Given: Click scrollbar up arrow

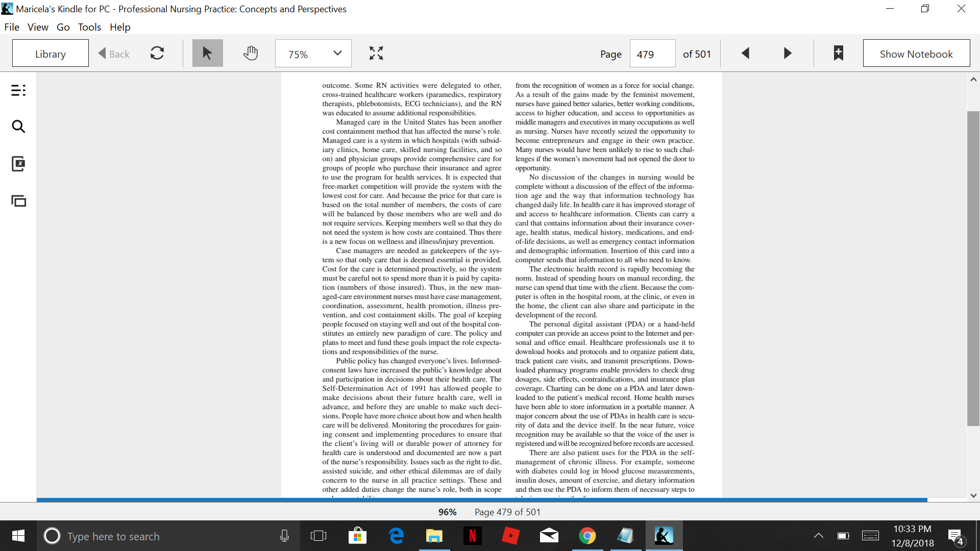Looking at the screenshot, I should (973, 80).
